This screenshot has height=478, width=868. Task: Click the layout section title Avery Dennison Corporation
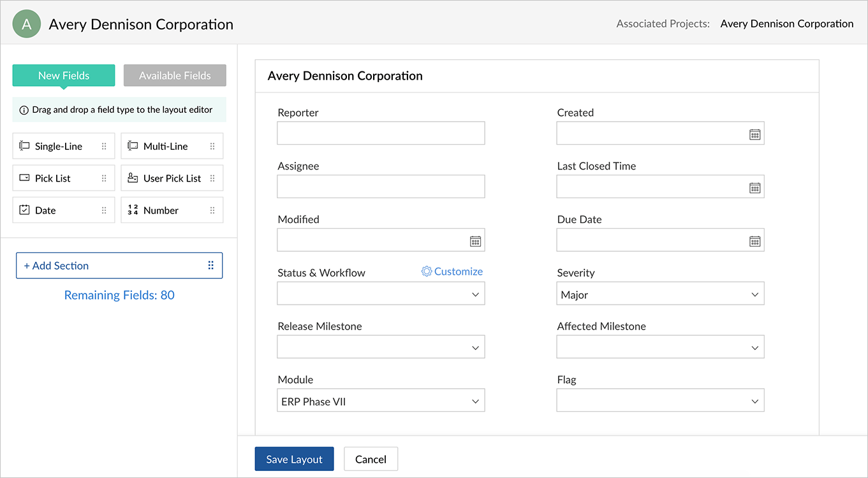pyautogui.click(x=345, y=76)
